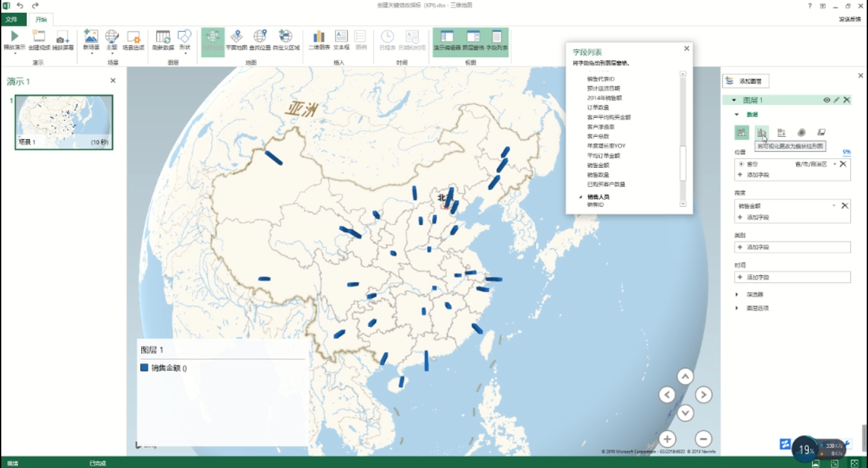Select stacked column visualization type
Image resolution: width=868 pixels, height=468 pixels.
pos(742,132)
